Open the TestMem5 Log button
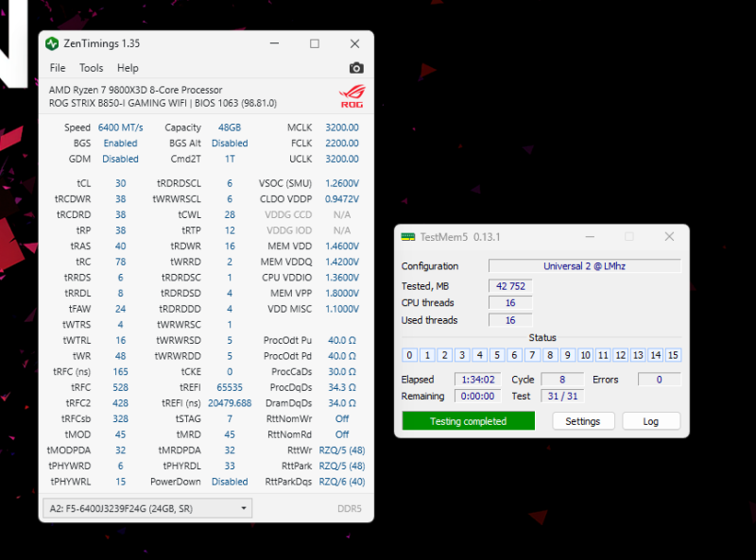The height and width of the screenshot is (560, 756). coord(651,421)
